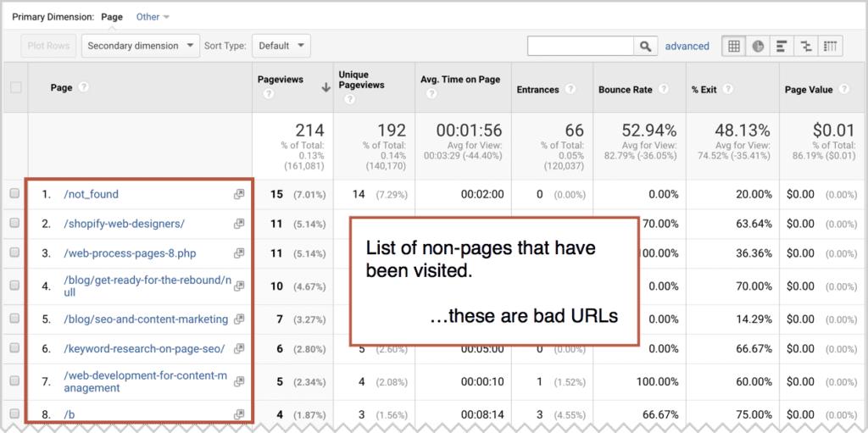This screenshot has width=868, height=433.
Task: Open get-ready-for-the-rebound external link icon
Action: [238, 286]
